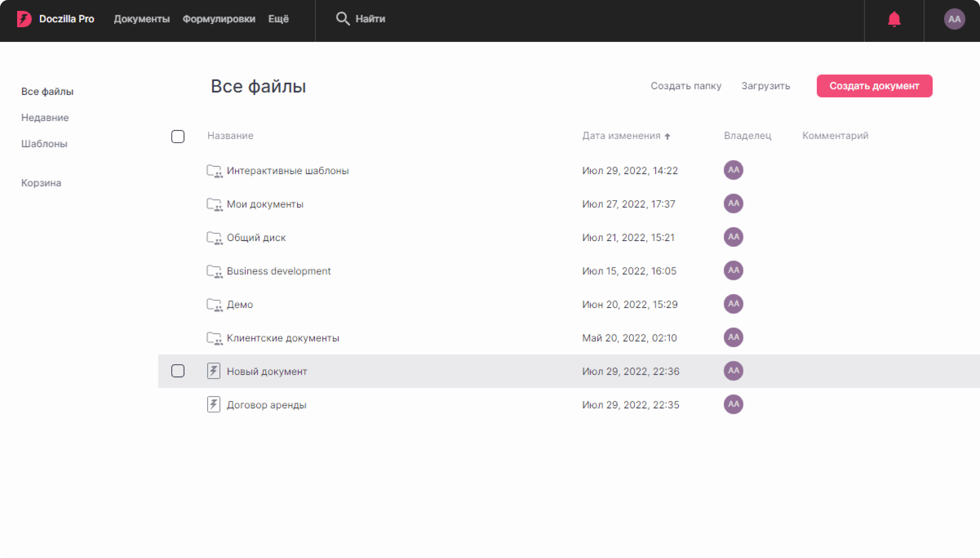Check the Новый документ row checkbox
Screen dimensions: 980x558
click(178, 371)
